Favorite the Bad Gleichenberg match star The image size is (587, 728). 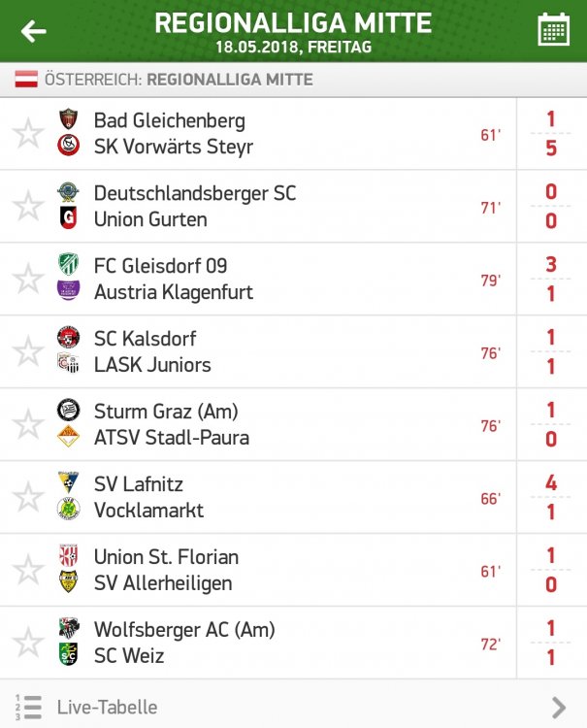click(28, 133)
